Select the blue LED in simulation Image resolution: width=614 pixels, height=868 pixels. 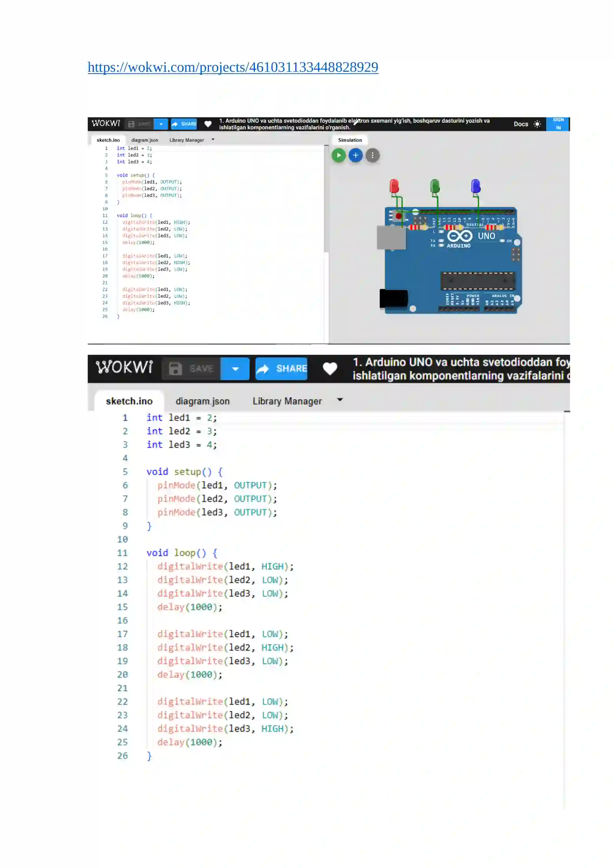tap(475, 186)
